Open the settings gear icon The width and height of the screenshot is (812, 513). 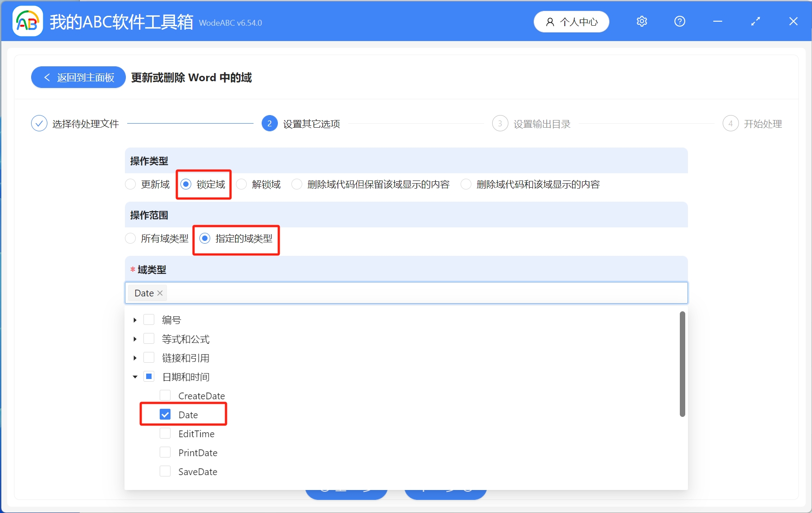641,21
